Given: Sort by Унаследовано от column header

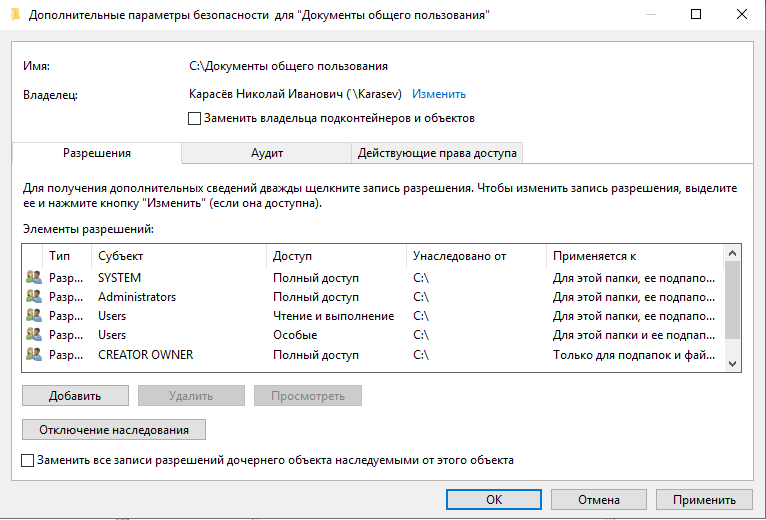Looking at the screenshot, I should 476,256.
